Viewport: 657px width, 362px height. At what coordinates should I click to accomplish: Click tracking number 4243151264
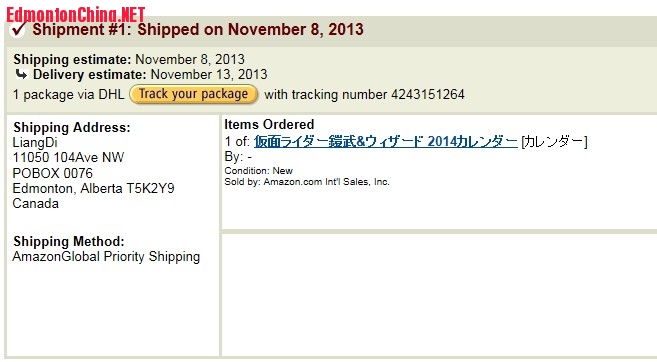coord(428,94)
